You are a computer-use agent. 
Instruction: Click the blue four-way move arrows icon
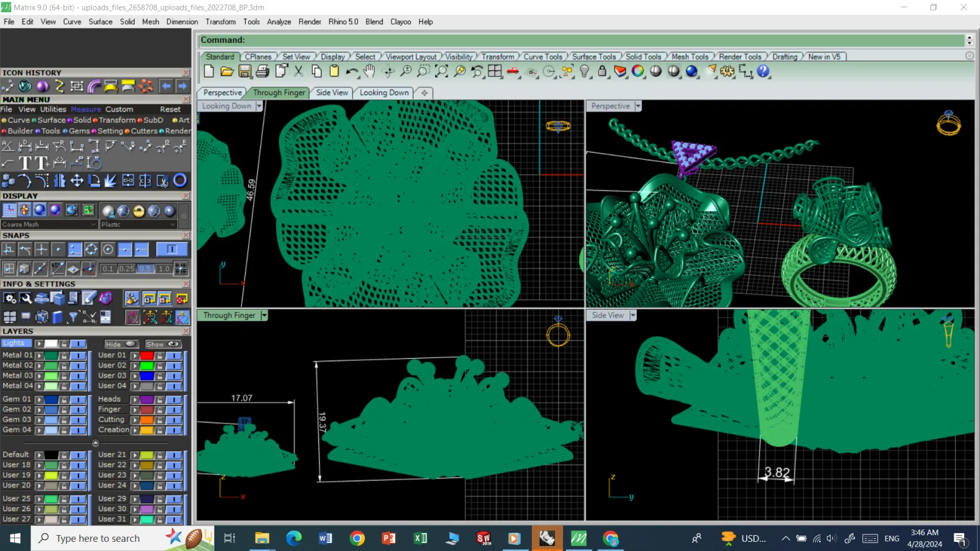coord(77,180)
